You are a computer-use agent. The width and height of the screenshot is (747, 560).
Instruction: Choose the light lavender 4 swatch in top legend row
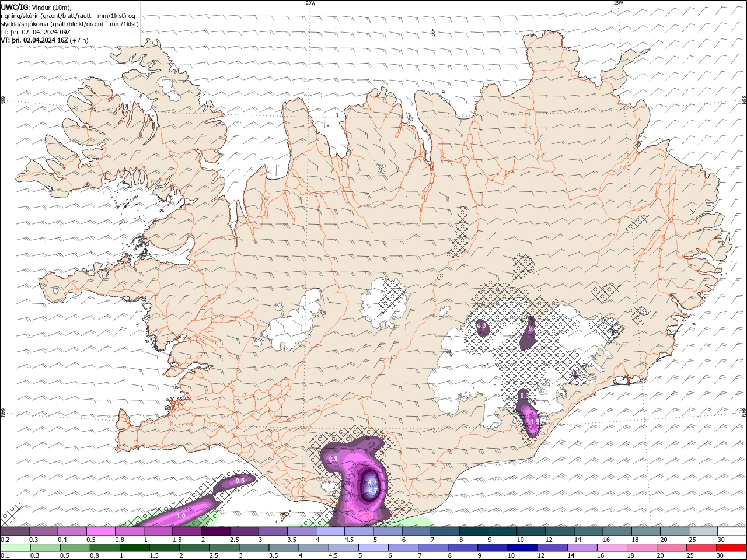pos(330,531)
